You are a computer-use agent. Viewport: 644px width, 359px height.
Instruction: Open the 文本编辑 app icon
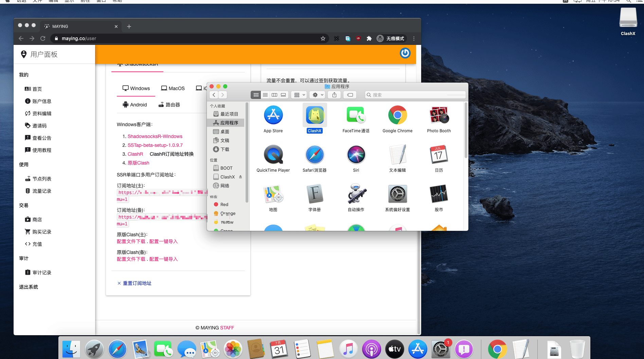pos(397,155)
